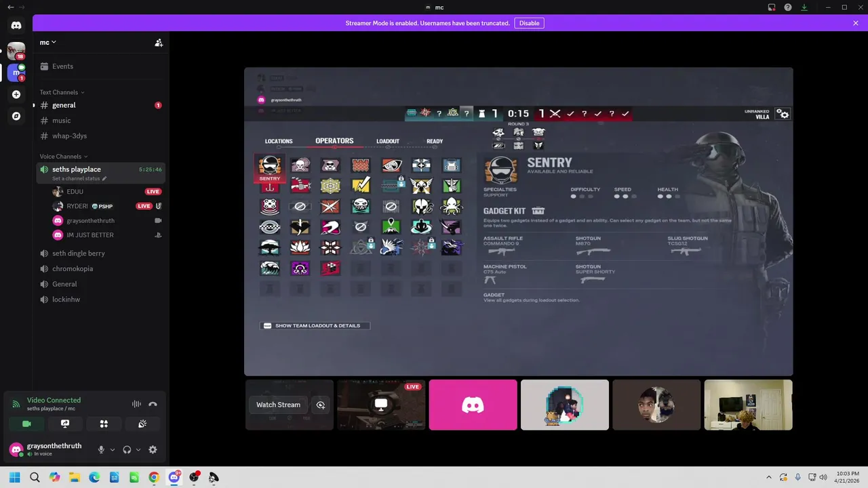Open general text channel

102,105
